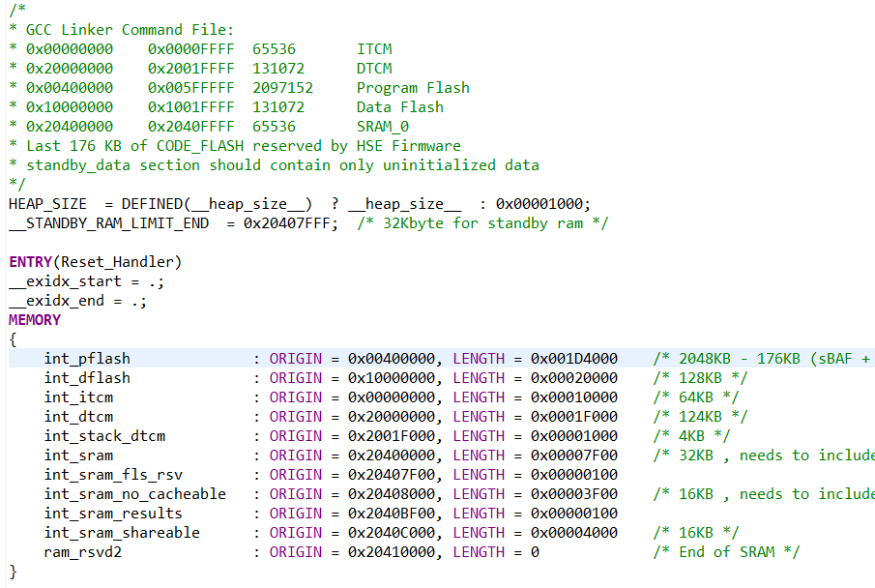875x588 pixels.
Task: Click the LENGTH keyword on the int_sram_results line
Action: (x=479, y=514)
